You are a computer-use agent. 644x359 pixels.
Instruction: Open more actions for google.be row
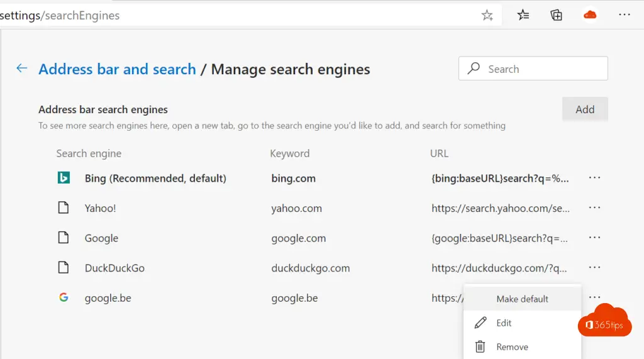(594, 297)
